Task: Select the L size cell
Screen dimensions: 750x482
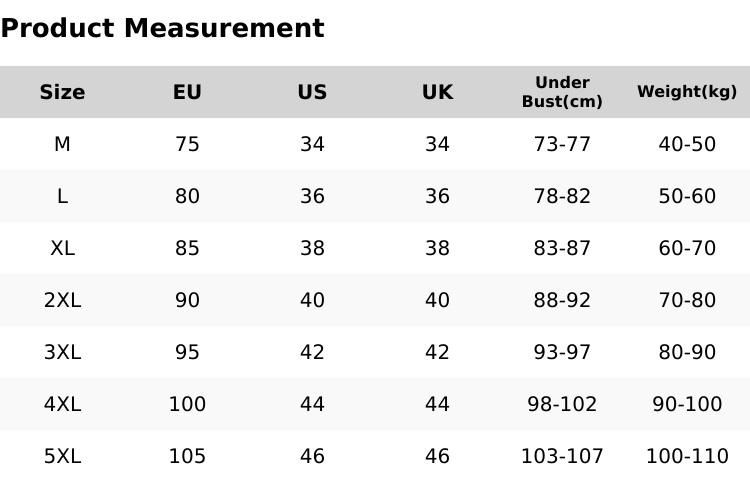Action: pyautogui.click(x=62, y=196)
